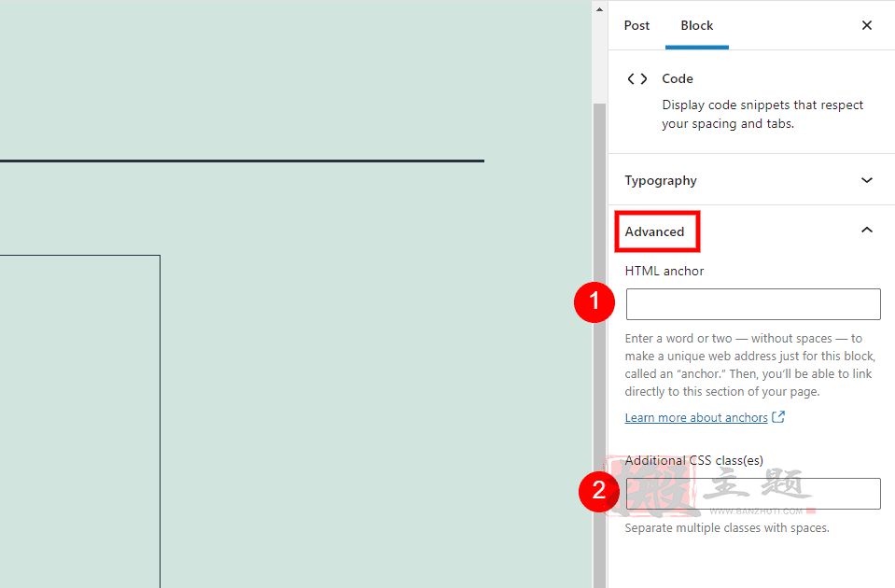The height and width of the screenshot is (588, 895).
Task: Click the 'Separate multiple classes with spaces' hint
Action: pos(727,528)
